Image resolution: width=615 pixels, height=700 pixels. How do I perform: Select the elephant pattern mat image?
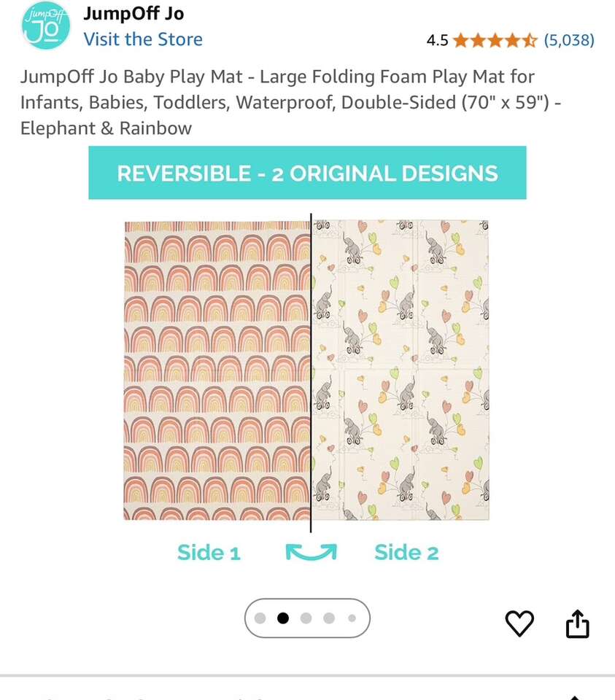tap(401, 370)
